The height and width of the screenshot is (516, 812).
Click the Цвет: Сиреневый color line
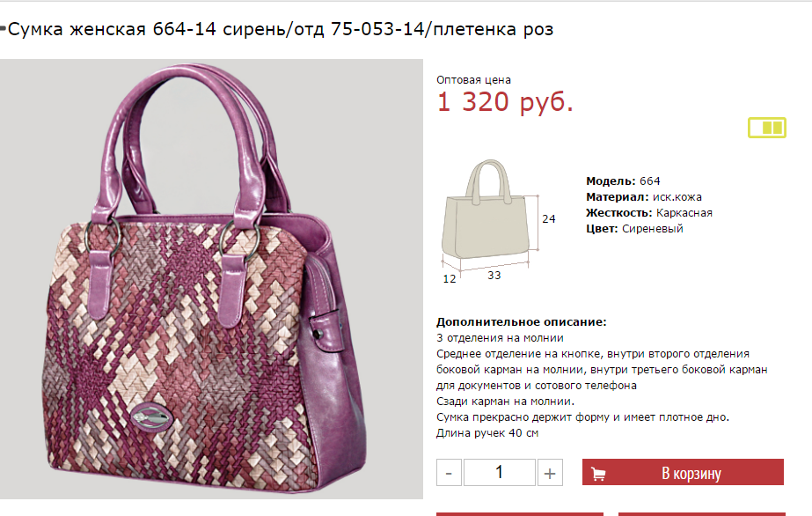[634, 228]
